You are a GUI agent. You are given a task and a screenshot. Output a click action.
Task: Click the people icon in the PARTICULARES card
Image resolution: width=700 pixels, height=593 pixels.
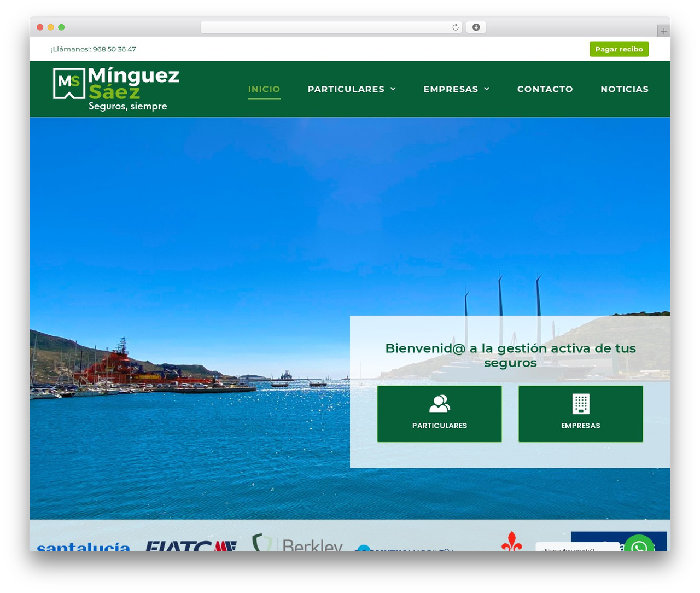(x=440, y=404)
